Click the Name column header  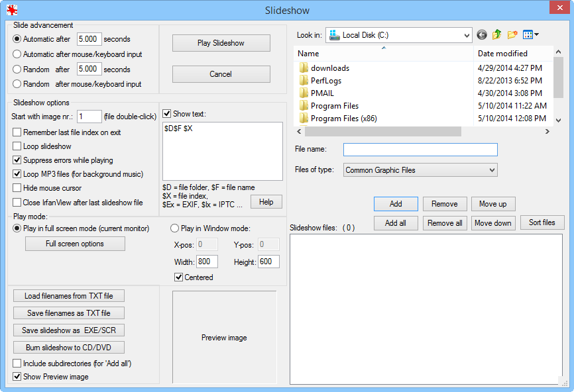click(383, 54)
